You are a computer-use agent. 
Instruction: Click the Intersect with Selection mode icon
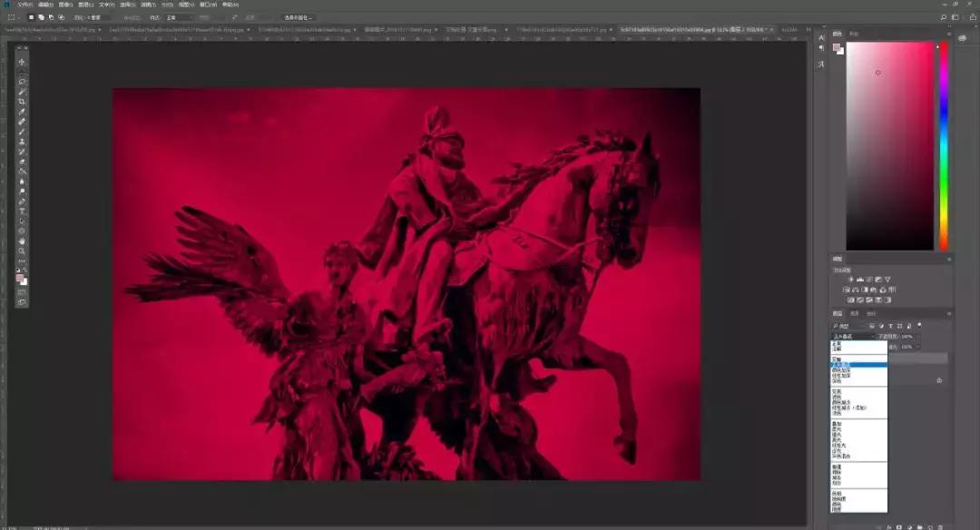click(x=61, y=17)
